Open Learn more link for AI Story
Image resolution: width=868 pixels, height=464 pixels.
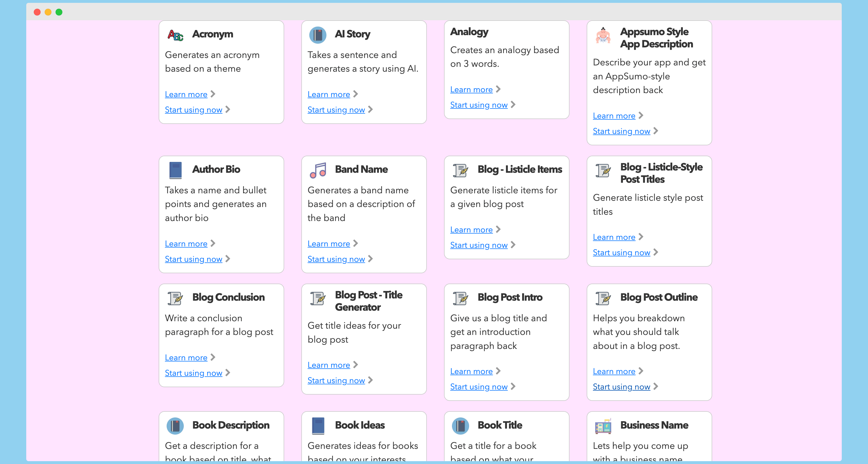click(328, 95)
